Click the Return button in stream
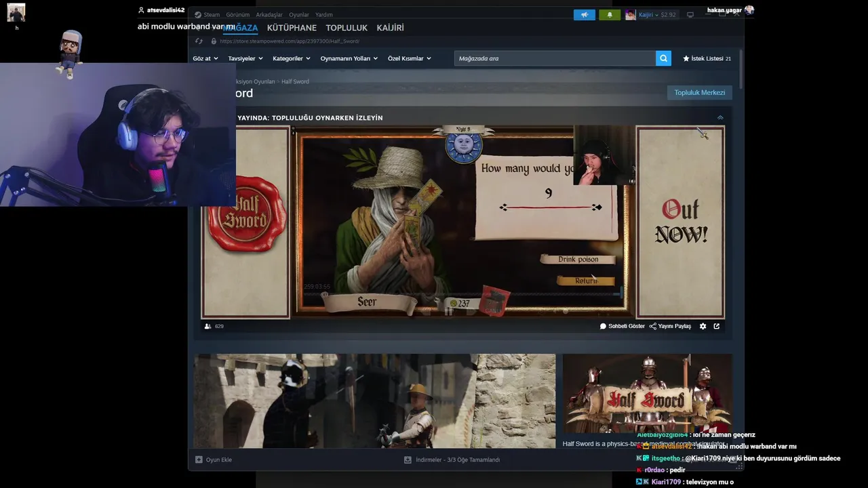 point(586,280)
